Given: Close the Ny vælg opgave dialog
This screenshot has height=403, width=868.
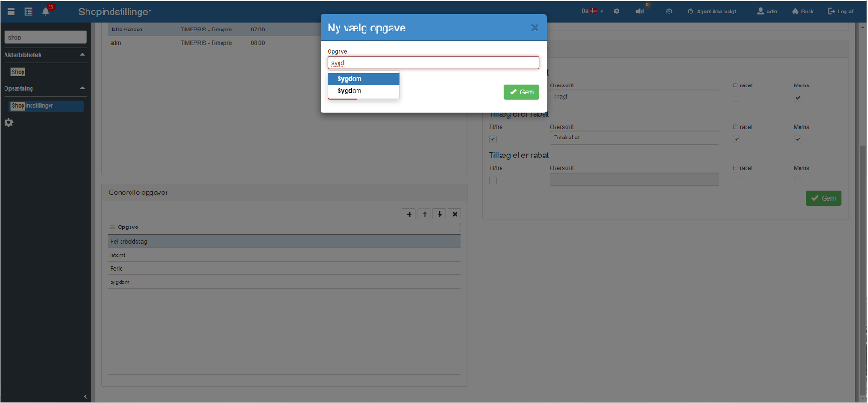Looking at the screenshot, I should pyautogui.click(x=535, y=28).
